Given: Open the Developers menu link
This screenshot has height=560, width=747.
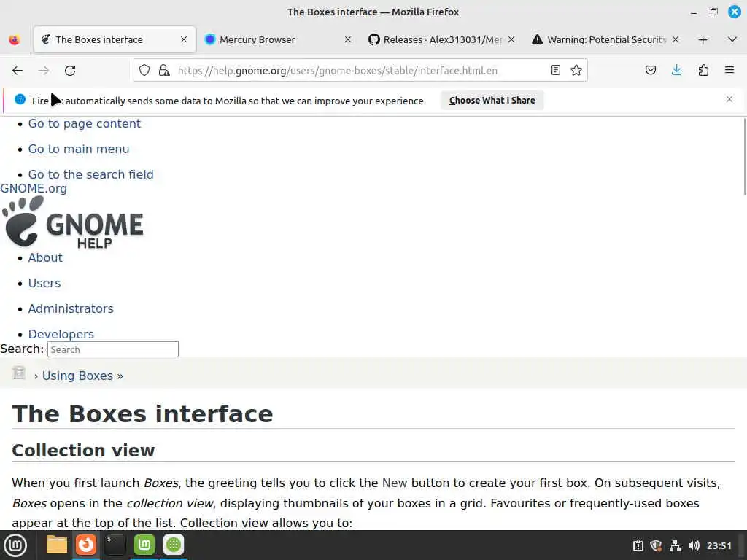Looking at the screenshot, I should pos(61,334).
